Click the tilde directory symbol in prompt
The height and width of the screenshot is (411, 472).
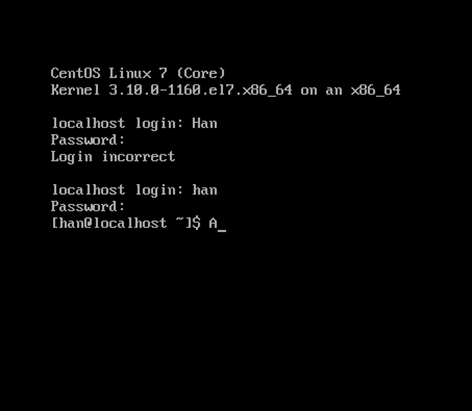(180, 221)
